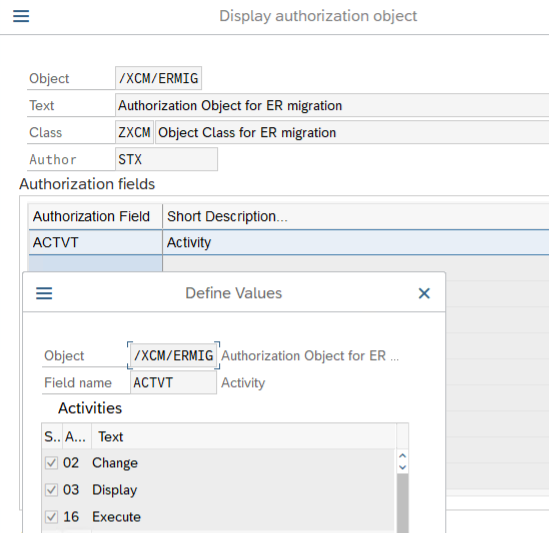The image size is (549, 533).
Task: Click the 'Authorization fields' section heading
Action: pos(87,184)
